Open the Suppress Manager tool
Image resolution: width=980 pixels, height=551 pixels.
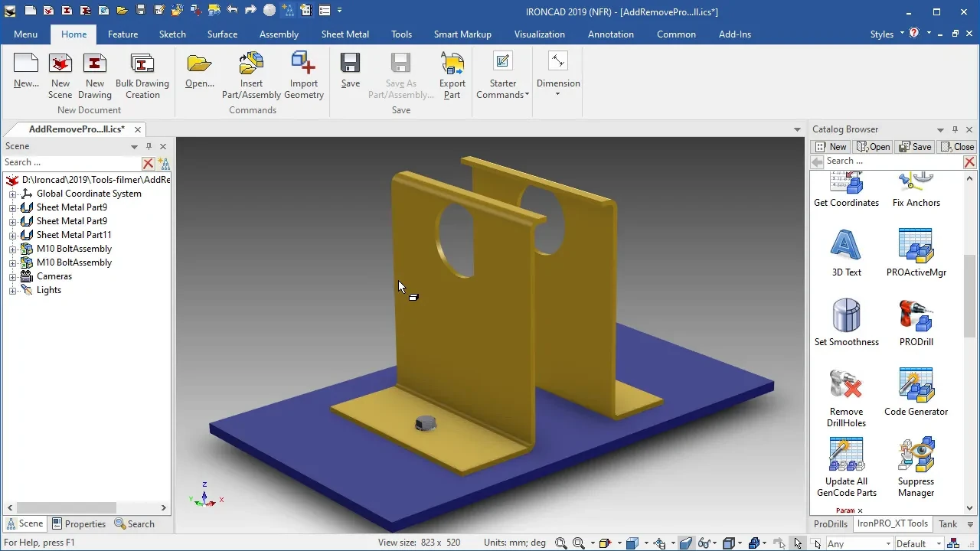(916, 468)
